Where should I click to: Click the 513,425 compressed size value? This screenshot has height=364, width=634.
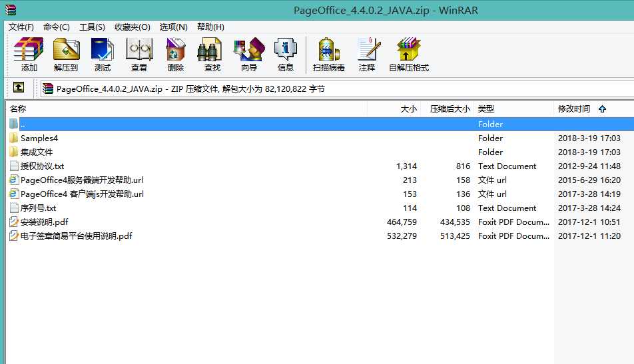coord(455,236)
